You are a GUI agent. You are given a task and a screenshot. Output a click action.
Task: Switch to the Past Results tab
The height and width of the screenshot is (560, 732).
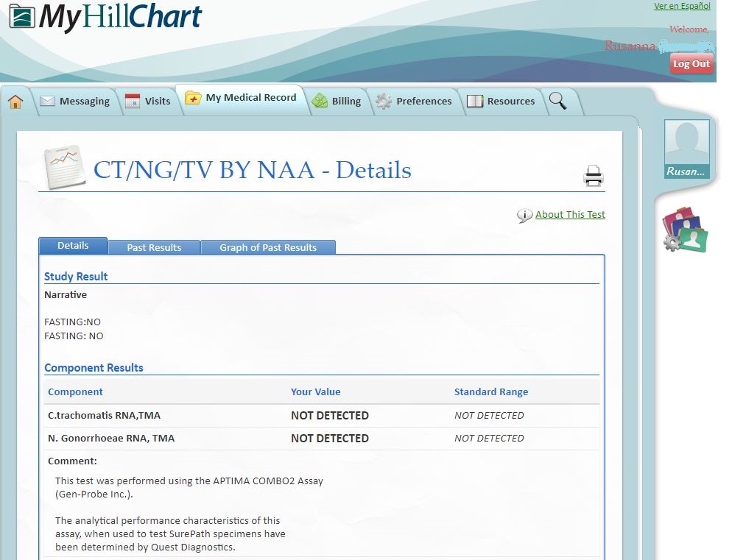154,247
